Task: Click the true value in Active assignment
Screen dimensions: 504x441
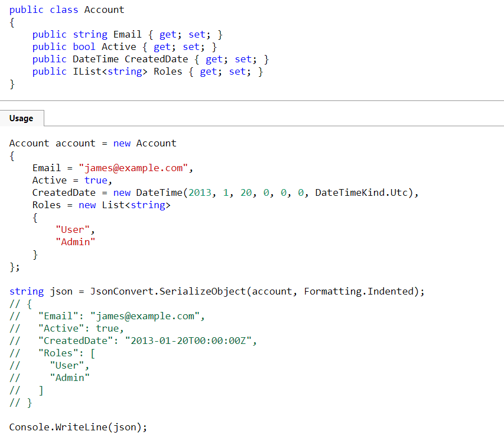Action: pyautogui.click(x=95, y=180)
